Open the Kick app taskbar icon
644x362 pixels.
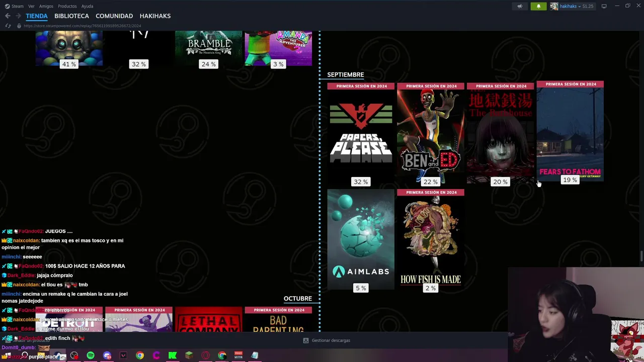click(x=173, y=355)
